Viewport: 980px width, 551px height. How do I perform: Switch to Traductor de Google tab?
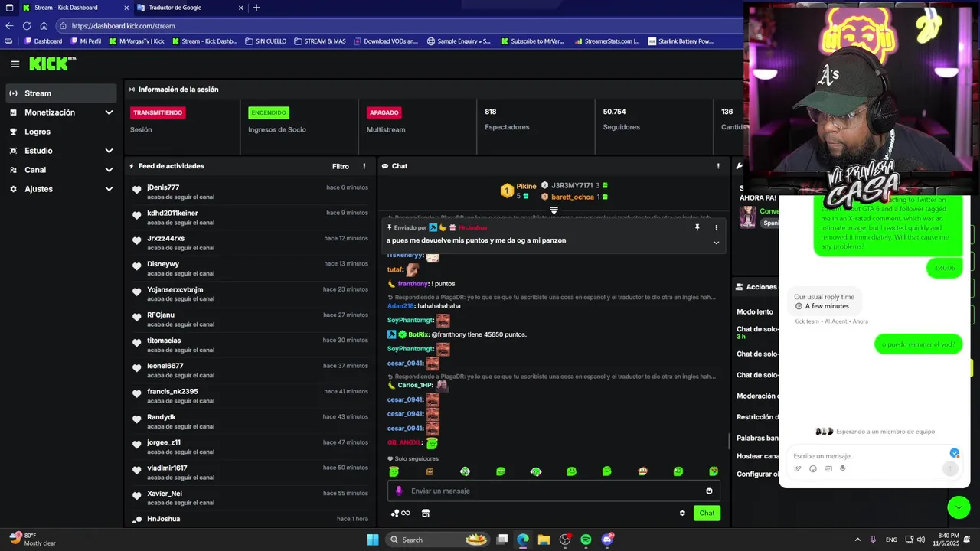point(189,8)
